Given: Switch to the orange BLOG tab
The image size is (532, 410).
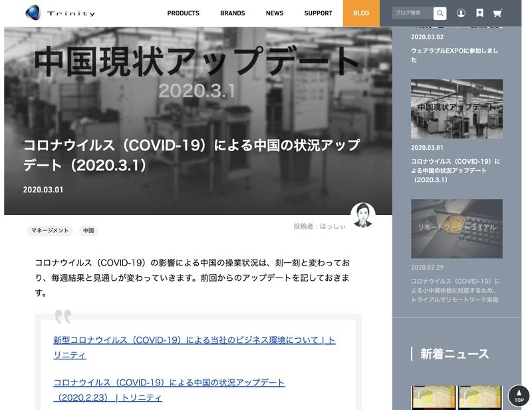Looking at the screenshot, I should coord(360,13).
